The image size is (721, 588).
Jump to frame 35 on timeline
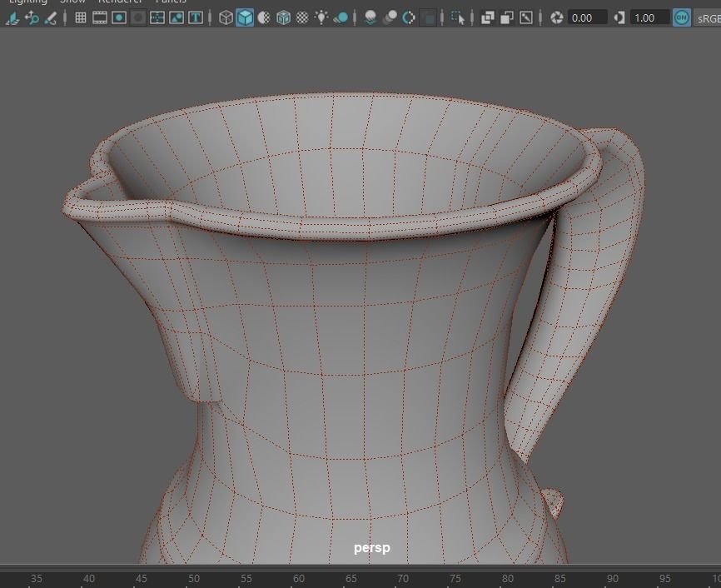click(37, 579)
